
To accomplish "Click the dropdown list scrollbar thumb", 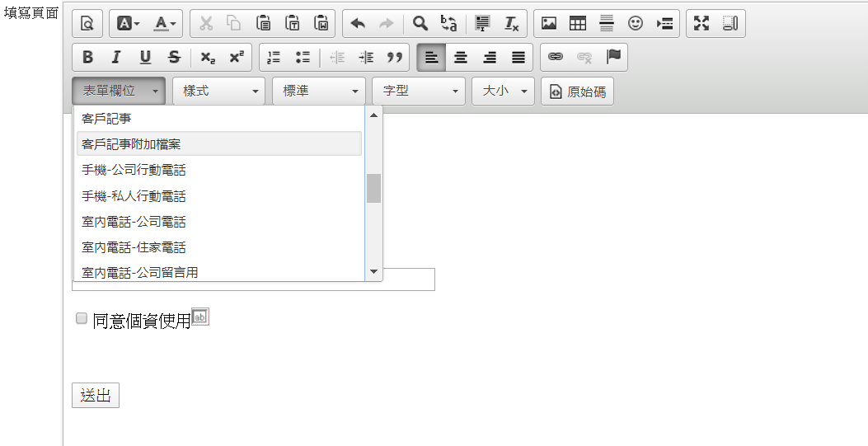I will pyautogui.click(x=373, y=188).
